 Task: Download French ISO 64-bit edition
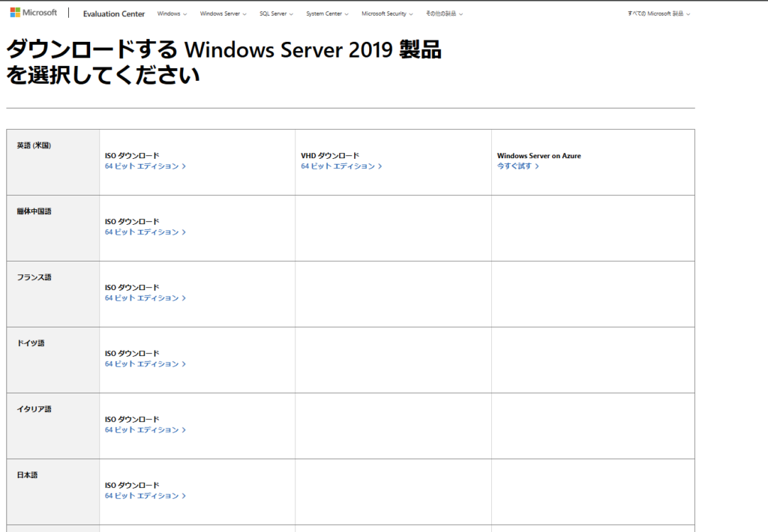[x=145, y=298]
